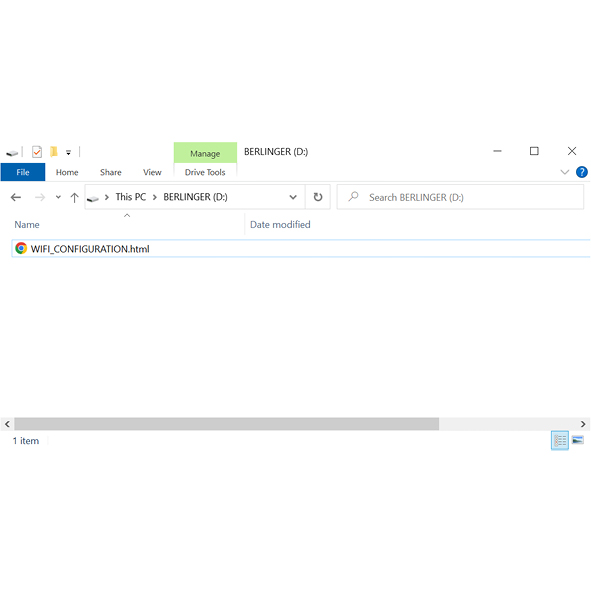
Task: Click the New Folder icon in quick access toolbar
Action: click(54, 152)
